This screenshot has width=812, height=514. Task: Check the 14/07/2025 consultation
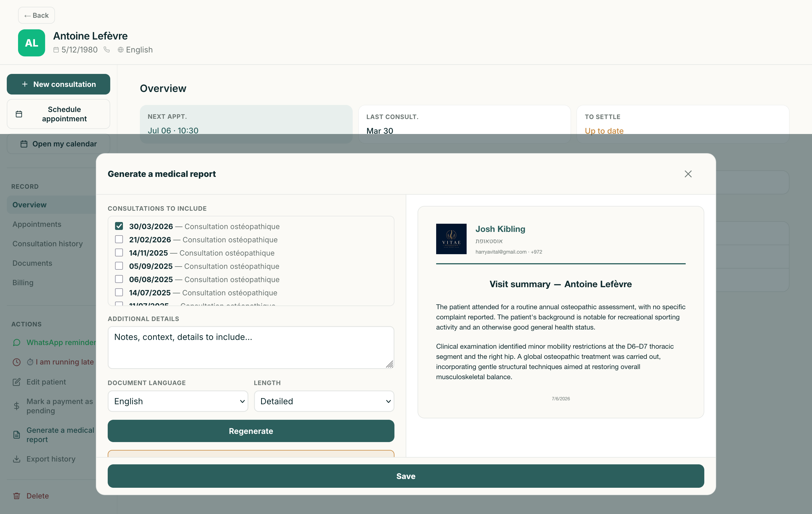119,292
